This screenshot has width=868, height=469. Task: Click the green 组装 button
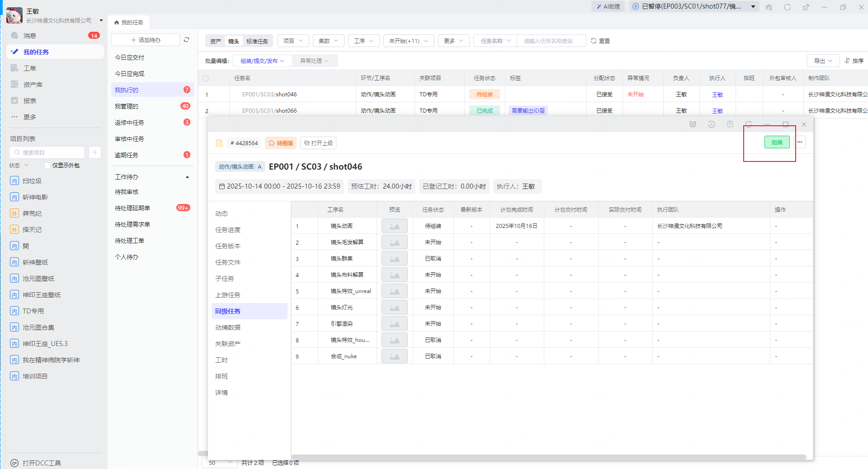click(x=777, y=142)
